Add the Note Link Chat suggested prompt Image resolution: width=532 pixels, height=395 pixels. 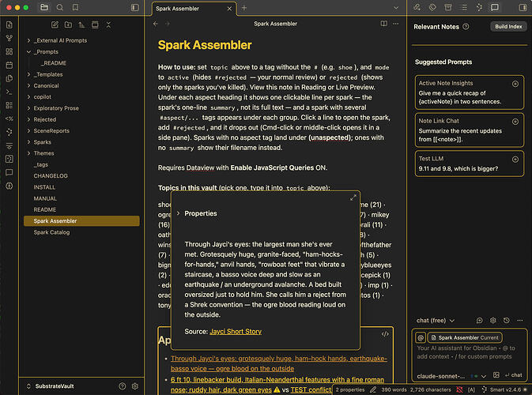click(515, 122)
